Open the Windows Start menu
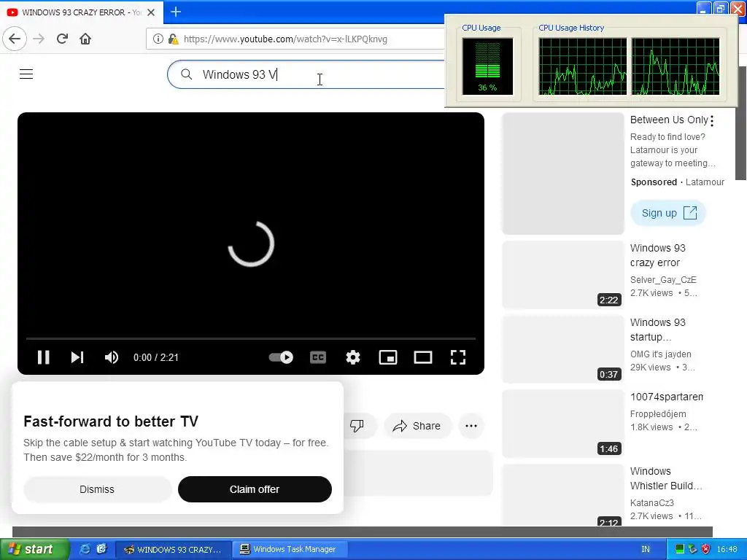This screenshot has height=560, width=747. click(x=34, y=549)
